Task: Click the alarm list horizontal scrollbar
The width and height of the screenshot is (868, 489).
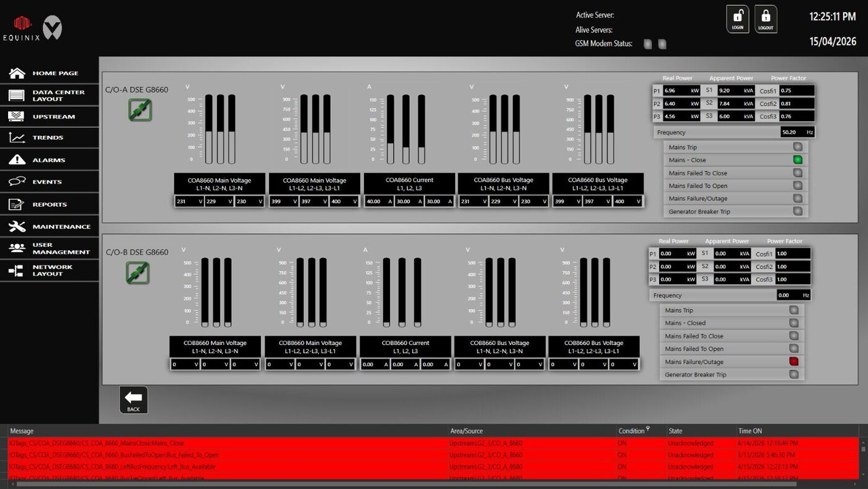Action: coord(406,484)
